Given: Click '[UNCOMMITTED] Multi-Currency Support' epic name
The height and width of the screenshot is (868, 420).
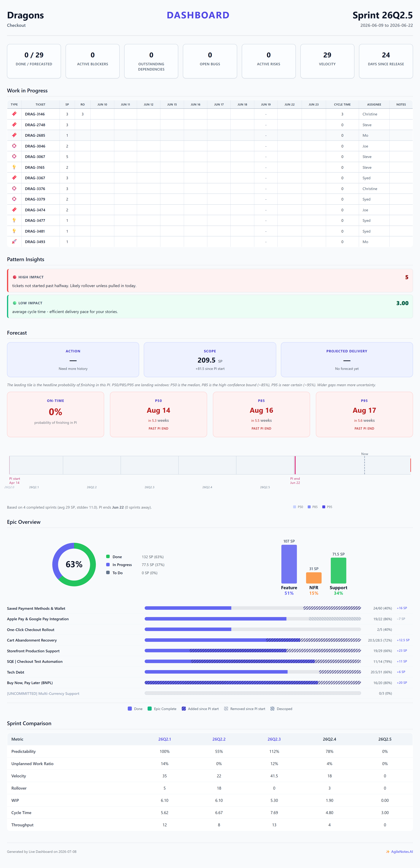Looking at the screenshot, I should pos(43,693).
